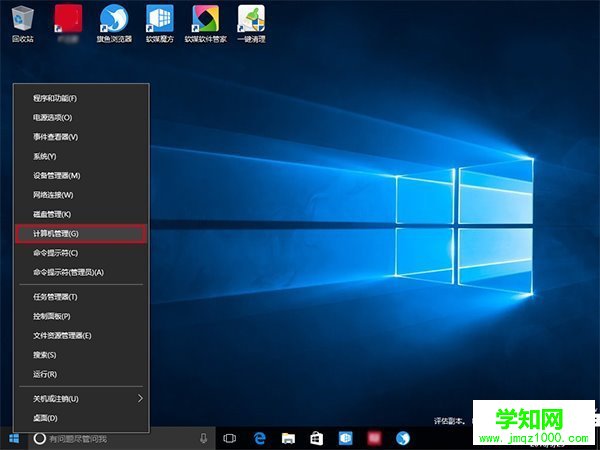Open 设备管理器(M) from the menu
Viewport: 600px width, 450px height.
(81, 176)
